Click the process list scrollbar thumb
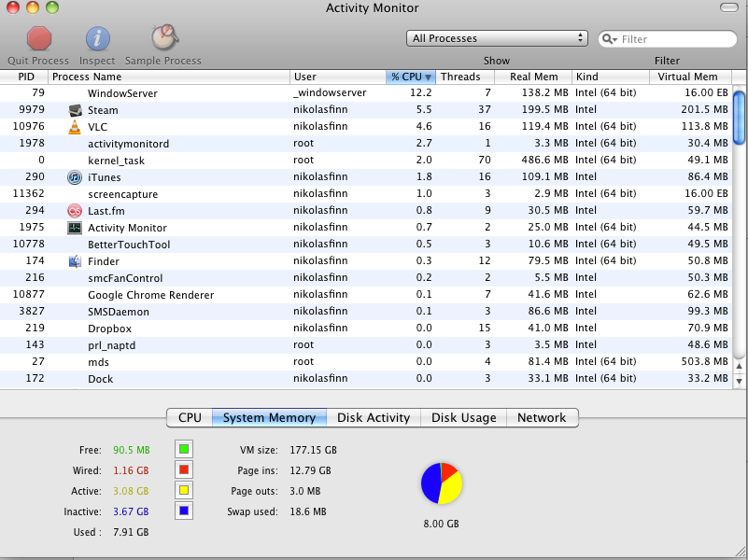 [x=739, y=118]
